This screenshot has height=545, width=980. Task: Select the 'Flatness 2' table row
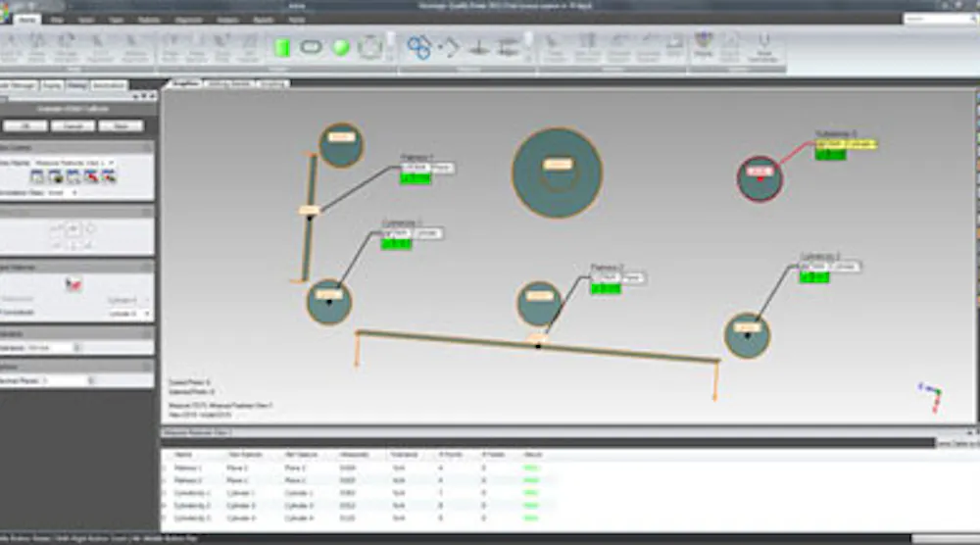(360, 480)
